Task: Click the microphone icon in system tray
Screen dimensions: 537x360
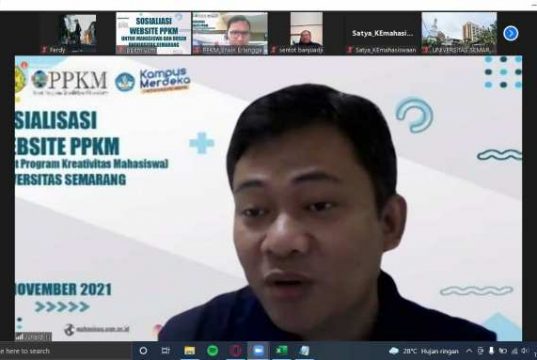Action: [491, 351]
